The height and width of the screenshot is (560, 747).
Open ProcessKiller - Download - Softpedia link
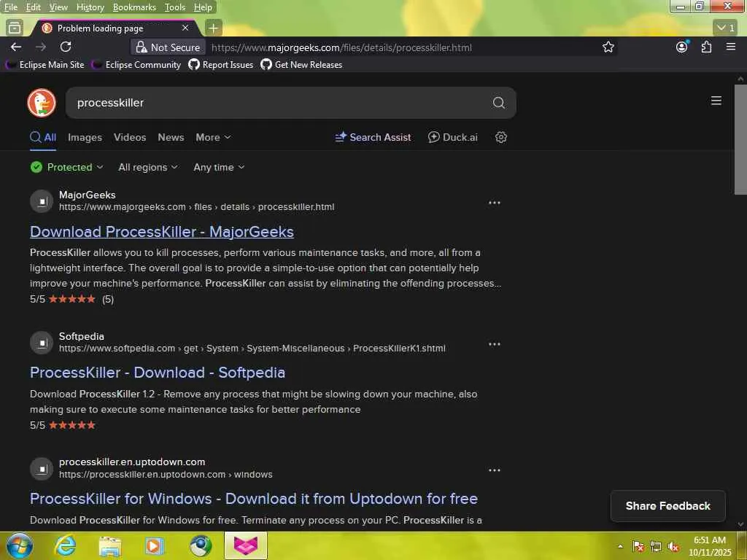(x=158, y=373)
